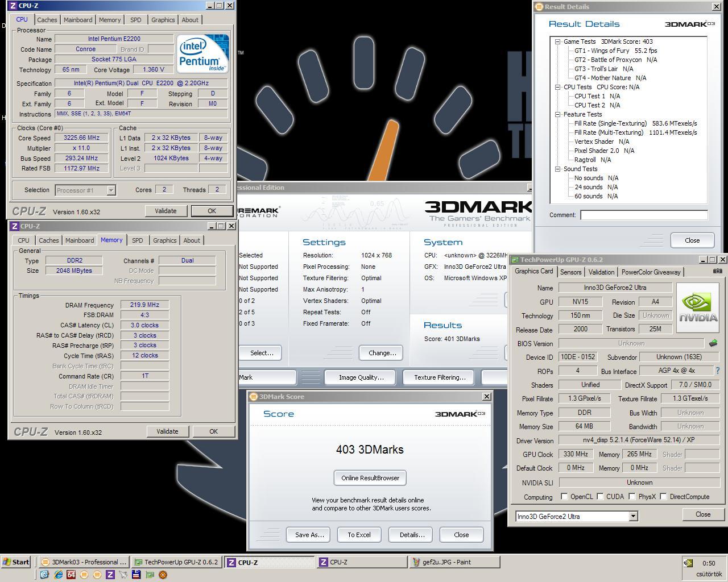
Task: Take GPU-Z screenshot with the camera icon
Action: point(718,271)
